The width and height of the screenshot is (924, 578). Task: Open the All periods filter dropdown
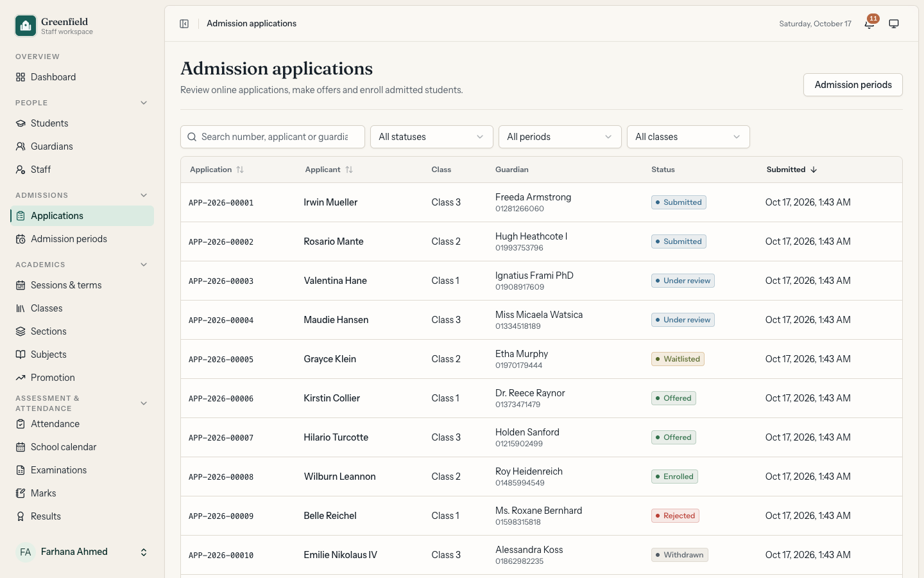click(x=560, y=137)
